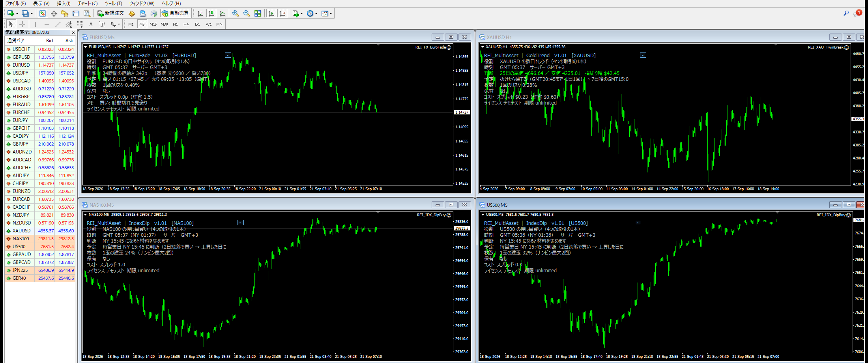Viewport: 868px width, 363px height.
Task: Tile chart windows with the grid icon
Action: [x=258, y=13]
